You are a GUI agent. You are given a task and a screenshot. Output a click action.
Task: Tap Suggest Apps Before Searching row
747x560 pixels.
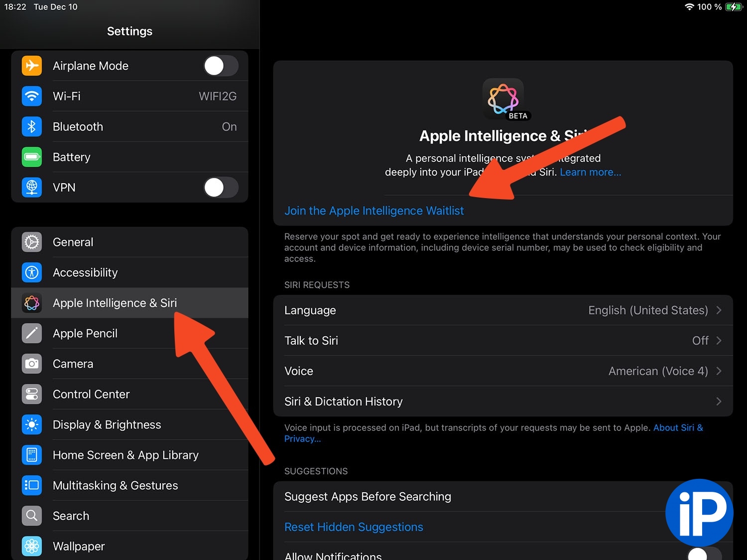pos(503,496)
